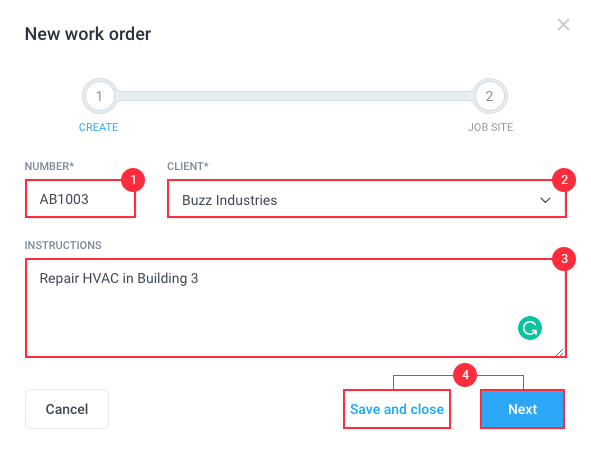
Task: Click the textarea resize handle corner
Action: (x=560, y=352)
